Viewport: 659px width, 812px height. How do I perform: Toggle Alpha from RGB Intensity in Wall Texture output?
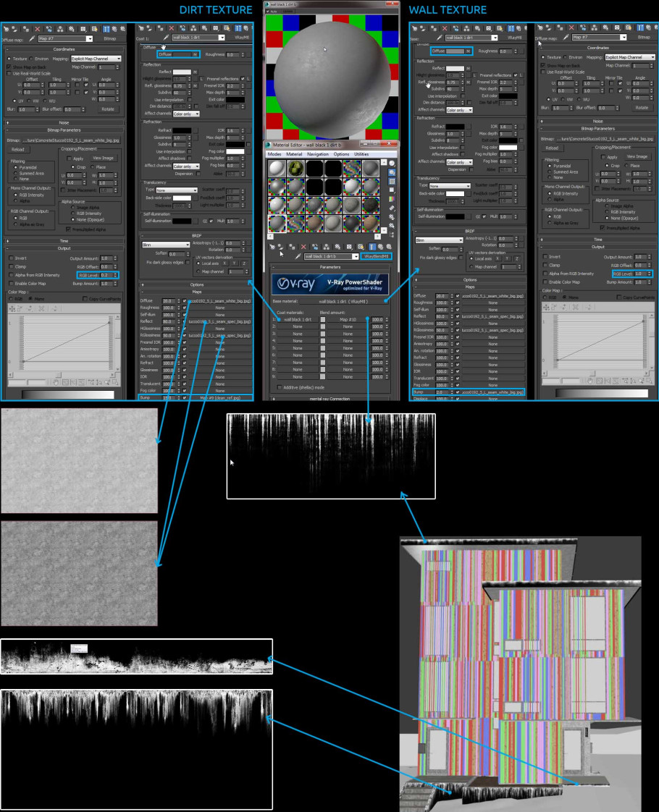click(545, 274)
